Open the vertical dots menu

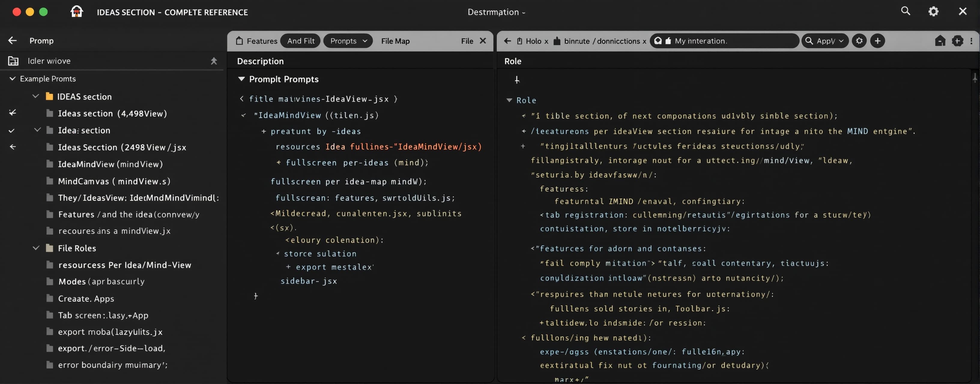coord(971,41)
